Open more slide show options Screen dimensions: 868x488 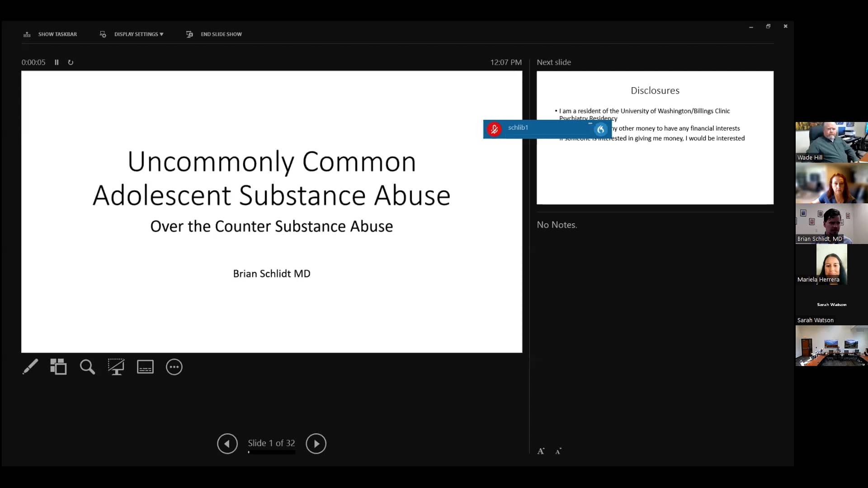click(x=174, y=367)
